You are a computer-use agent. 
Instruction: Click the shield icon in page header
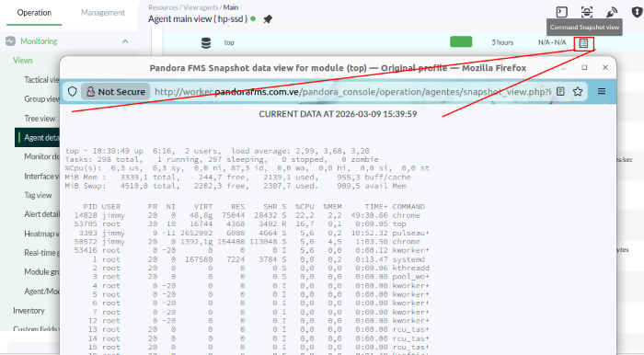pyautogui.click(x=637, y=12)
